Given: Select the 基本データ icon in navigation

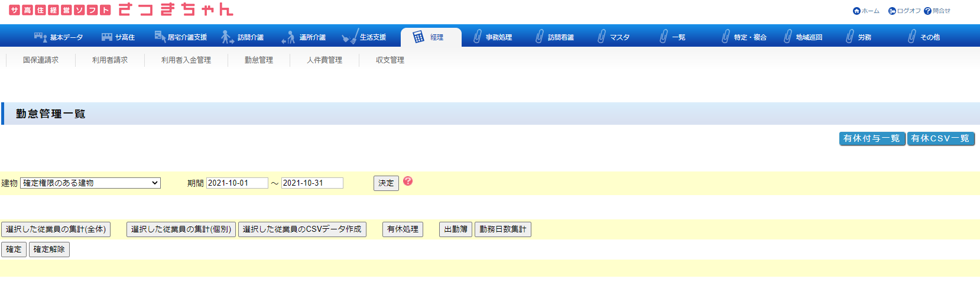Looking at the screenshot, I should (40, 37).
